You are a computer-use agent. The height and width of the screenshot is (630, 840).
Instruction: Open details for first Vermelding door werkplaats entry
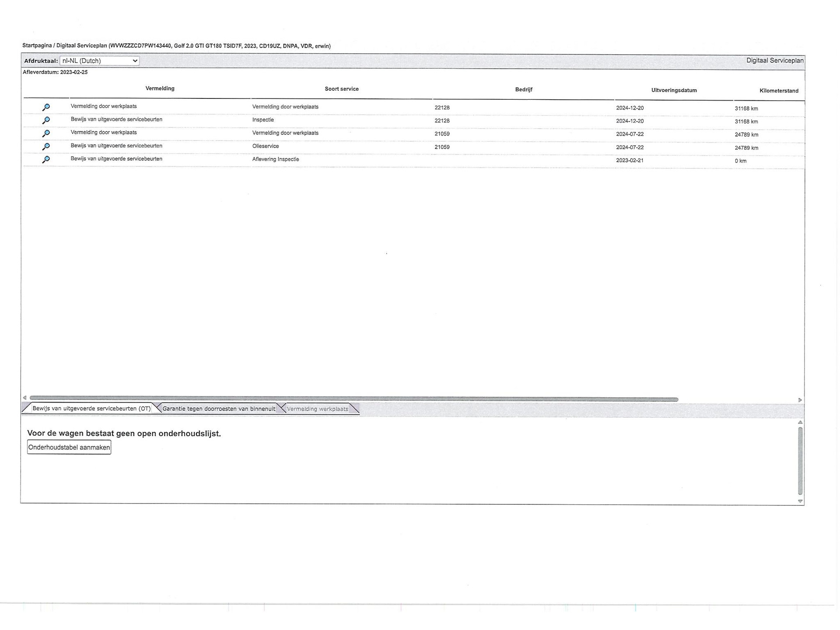46,107
